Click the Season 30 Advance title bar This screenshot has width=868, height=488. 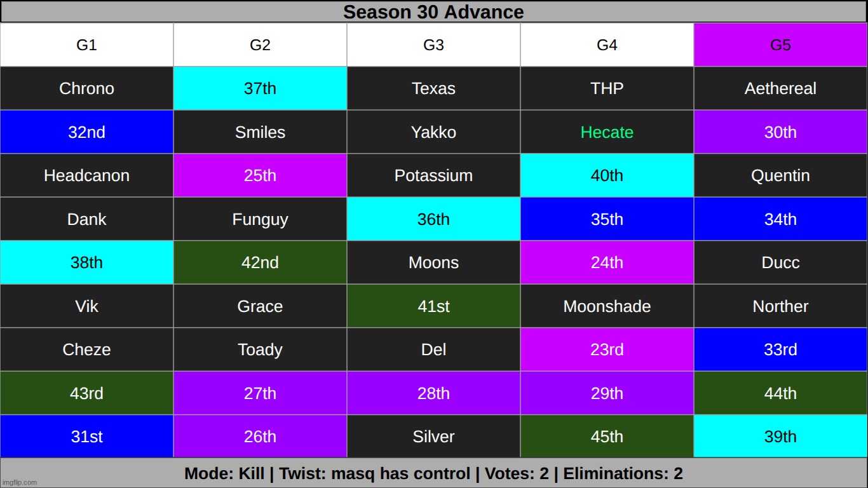coord(433,11)
